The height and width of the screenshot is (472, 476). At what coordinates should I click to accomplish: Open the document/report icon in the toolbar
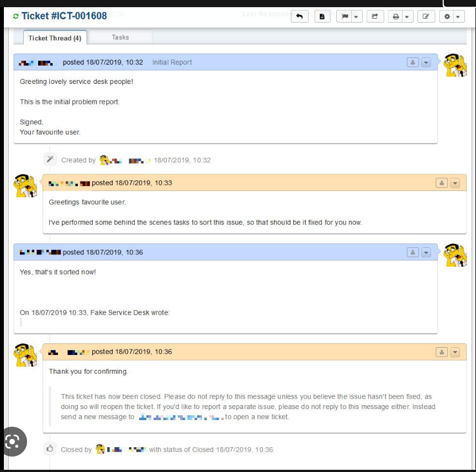tap(322, 16)
